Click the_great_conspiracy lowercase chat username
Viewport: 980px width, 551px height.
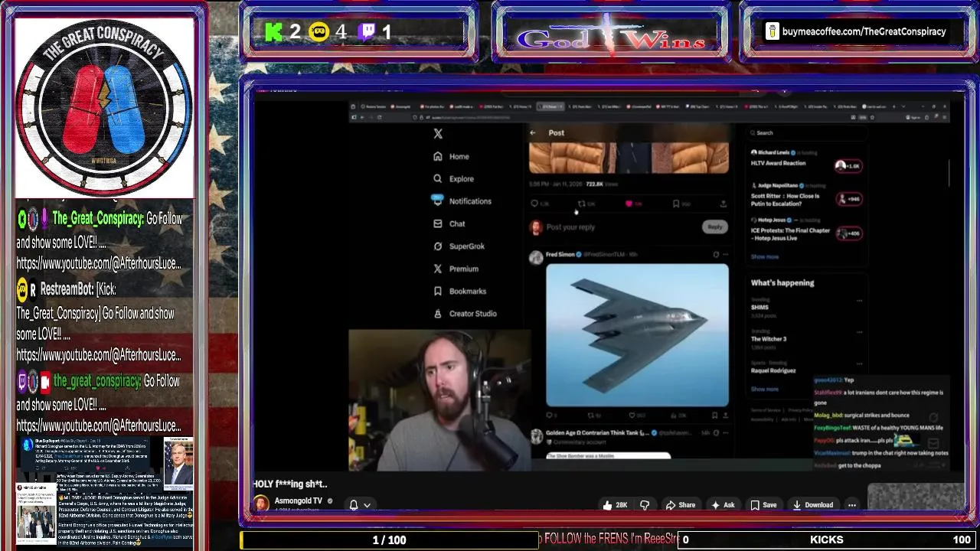[97, 381]
